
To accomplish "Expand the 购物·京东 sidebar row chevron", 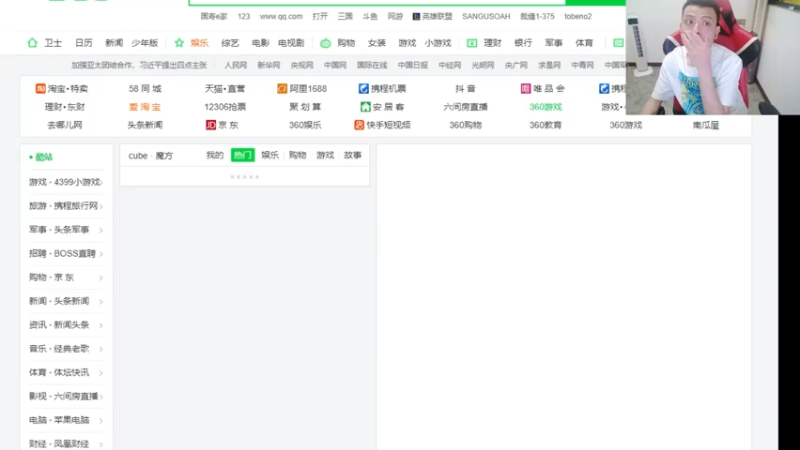I will [x=101, y=278].
